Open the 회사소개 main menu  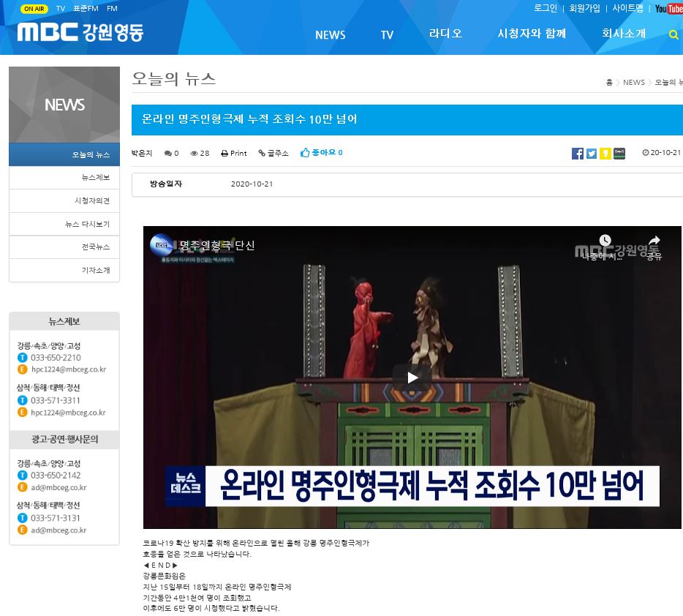click(624, 34)
